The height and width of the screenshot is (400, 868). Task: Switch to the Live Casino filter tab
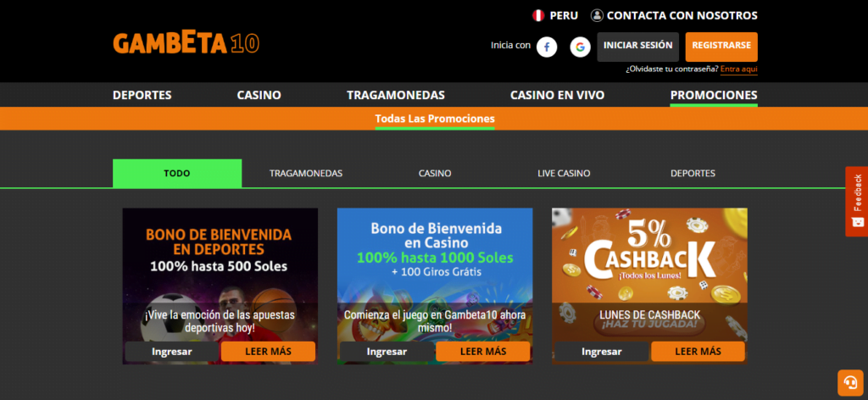564,173
